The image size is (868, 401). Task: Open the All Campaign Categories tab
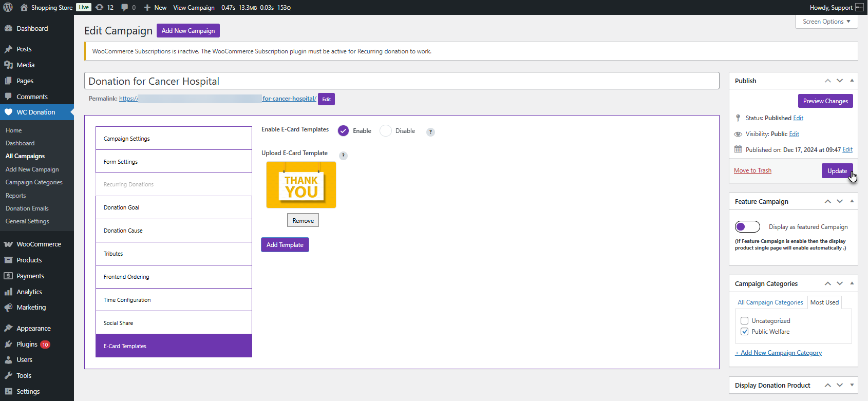tap(770, 302)
